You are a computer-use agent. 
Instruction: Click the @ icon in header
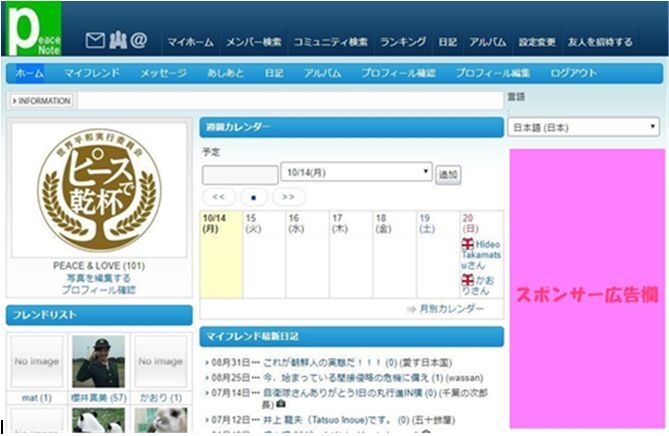coord(139,41)
